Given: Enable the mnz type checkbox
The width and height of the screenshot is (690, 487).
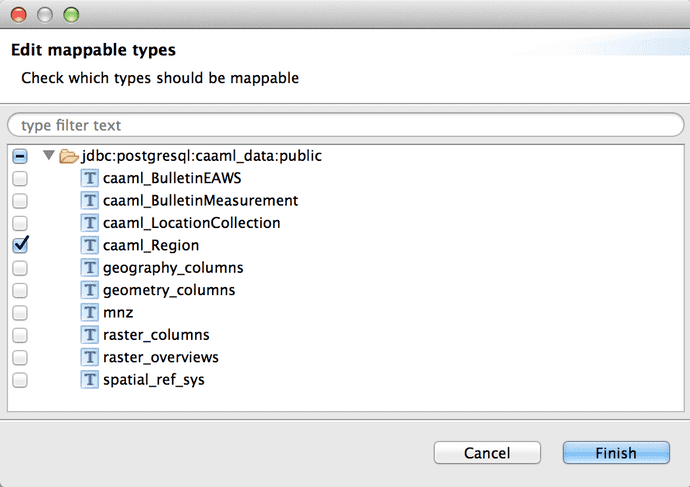Looking at the screenshot, I should coord(20,313).
